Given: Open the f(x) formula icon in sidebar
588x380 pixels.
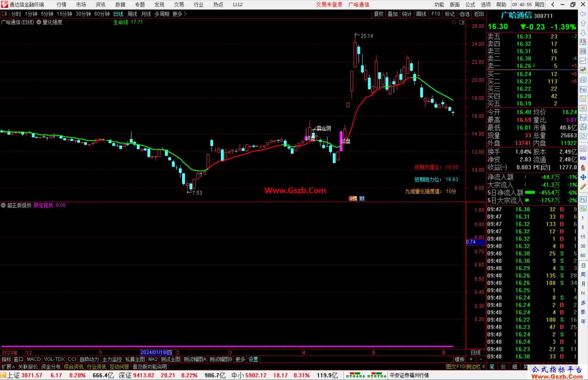Looking at the screenshot, I should point(583,127).
